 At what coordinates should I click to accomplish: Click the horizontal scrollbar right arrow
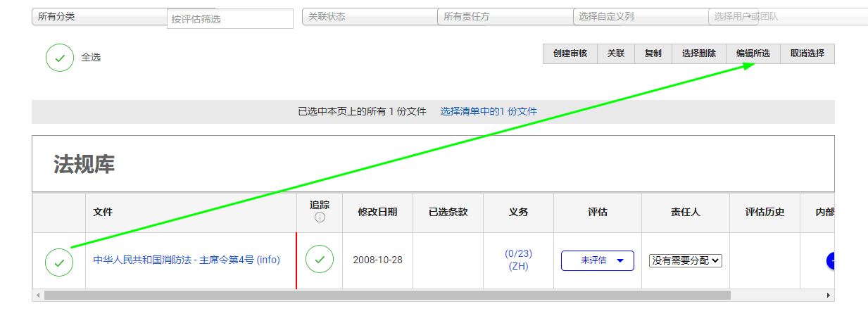829,296
